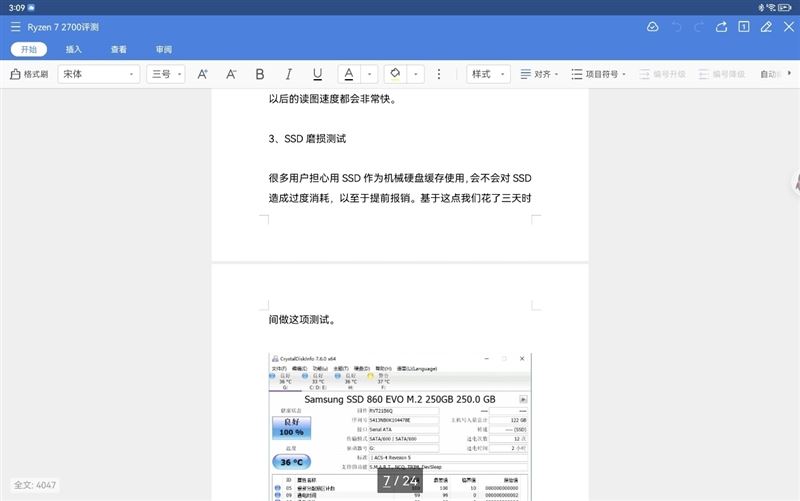
Task: Tap the pen edit mode icon
Action: pyautogui.click(x=766, y=27)
